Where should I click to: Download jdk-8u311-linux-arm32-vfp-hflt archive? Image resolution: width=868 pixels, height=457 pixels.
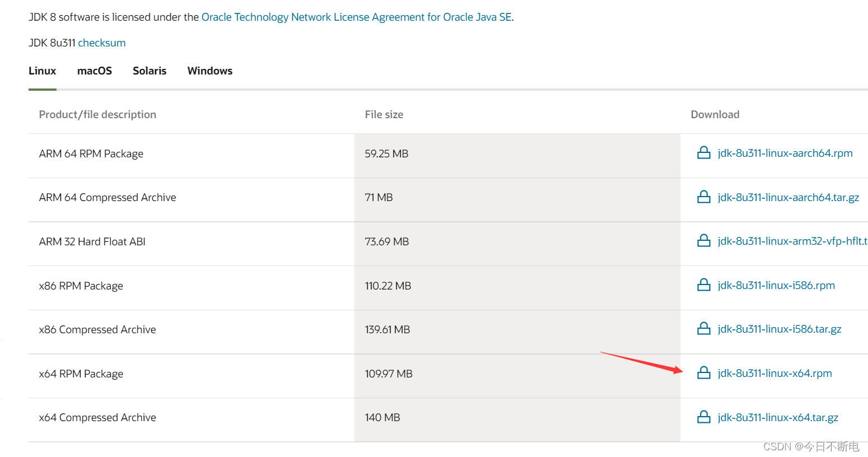792,241
